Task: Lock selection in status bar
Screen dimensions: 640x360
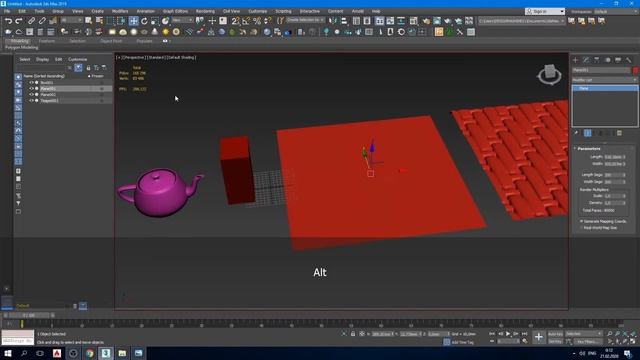Action: point(353,334)
